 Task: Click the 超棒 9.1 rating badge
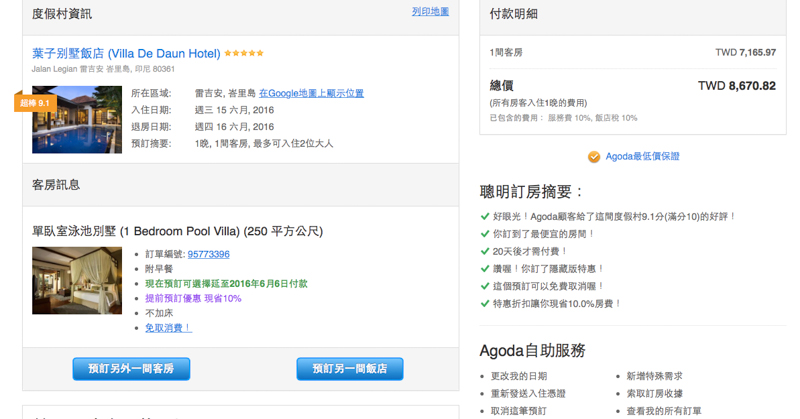[x=35, y=103]
